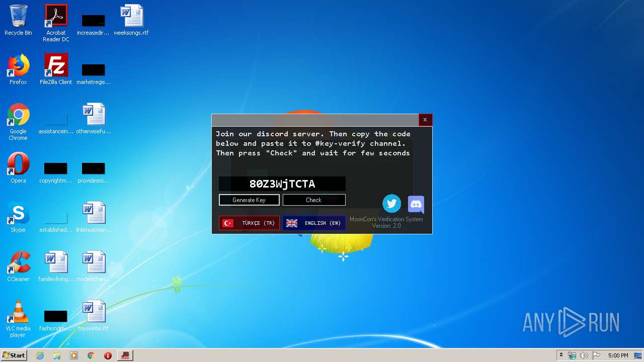
Task: Open the Twitter link icon
Action: click(391, 204)
